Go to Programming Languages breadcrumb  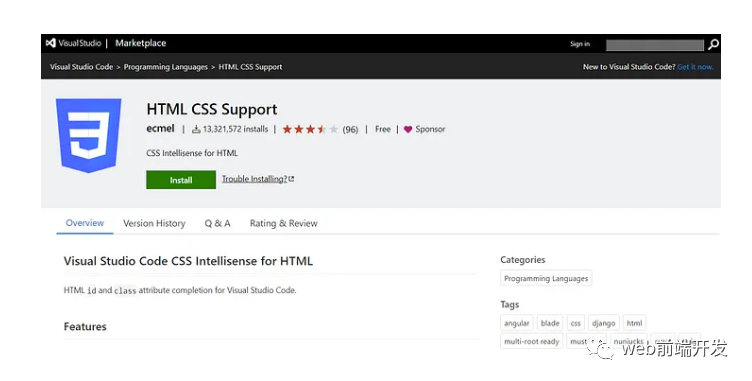tap(165, 67)
